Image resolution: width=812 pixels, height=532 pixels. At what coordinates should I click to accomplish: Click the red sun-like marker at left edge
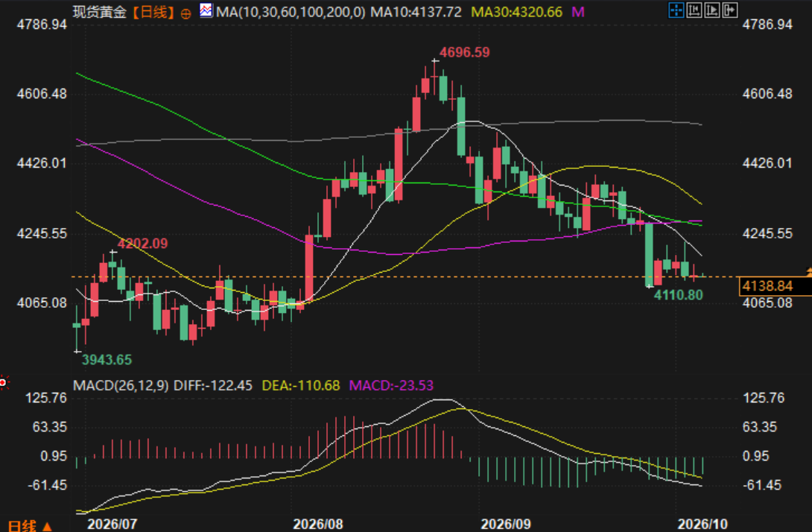4,383
